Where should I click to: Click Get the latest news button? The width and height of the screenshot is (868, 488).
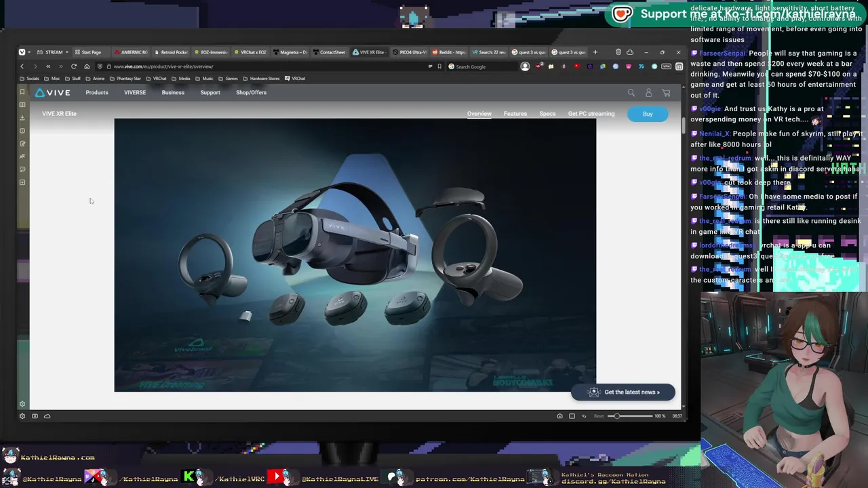click(x=623, y=392)
